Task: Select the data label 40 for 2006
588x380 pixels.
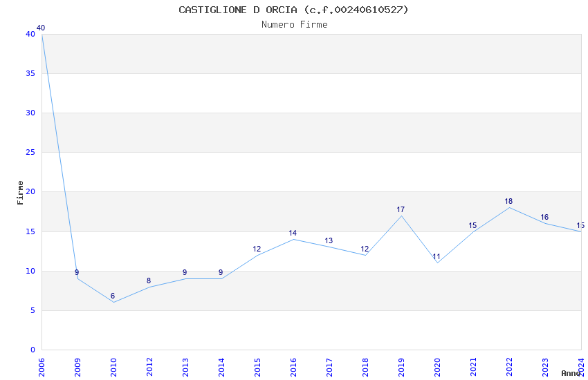Action: [x=41, y=28]
